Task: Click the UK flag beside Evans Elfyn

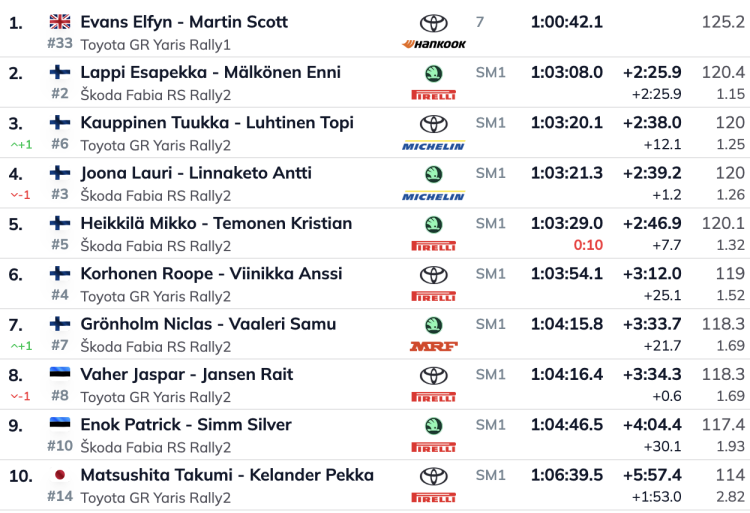Action: (x=60, y=21)
